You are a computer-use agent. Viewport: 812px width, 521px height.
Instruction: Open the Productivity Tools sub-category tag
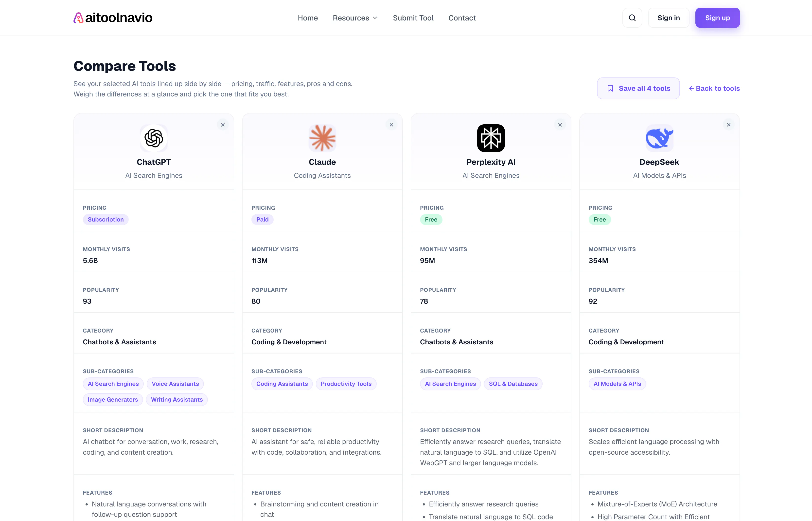click(346, 384)
